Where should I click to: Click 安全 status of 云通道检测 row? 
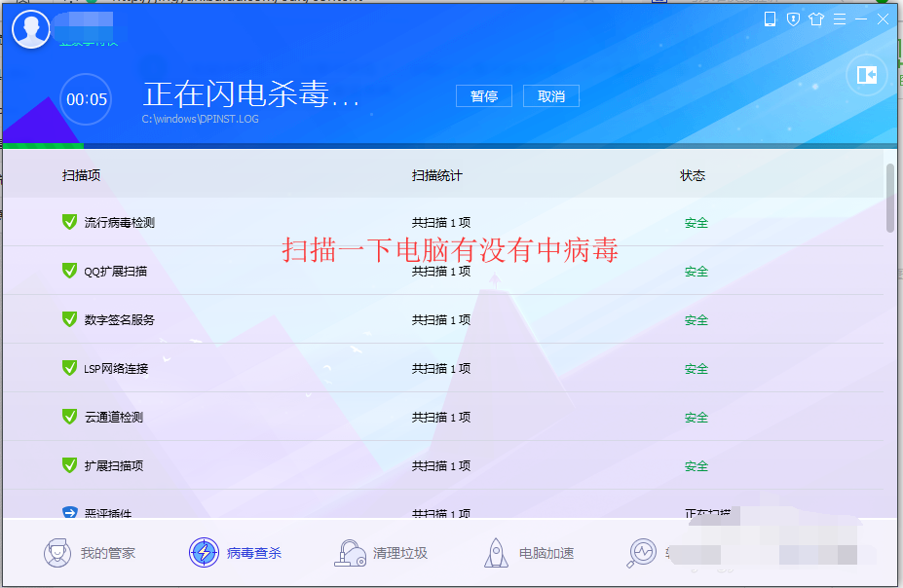[696, 418]
